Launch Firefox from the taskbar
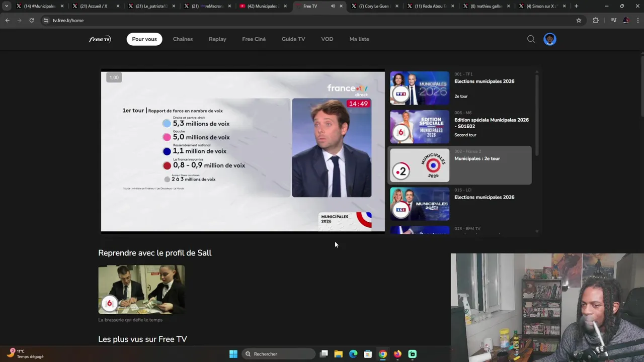644x362 pixels. point(397,354)
